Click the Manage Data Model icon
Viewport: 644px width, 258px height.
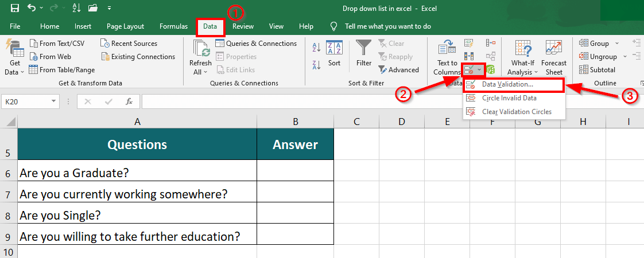490,70
